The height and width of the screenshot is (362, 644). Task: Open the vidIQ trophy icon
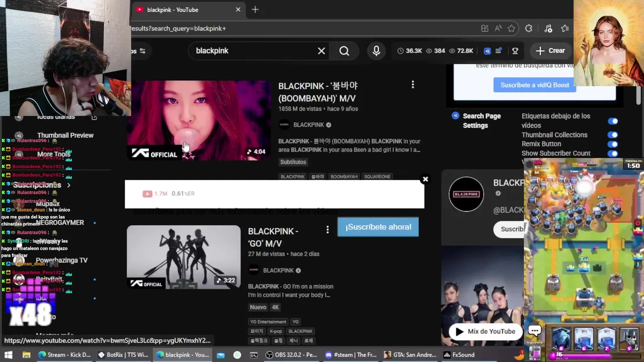pyautogui.click(x=515, y=51)
